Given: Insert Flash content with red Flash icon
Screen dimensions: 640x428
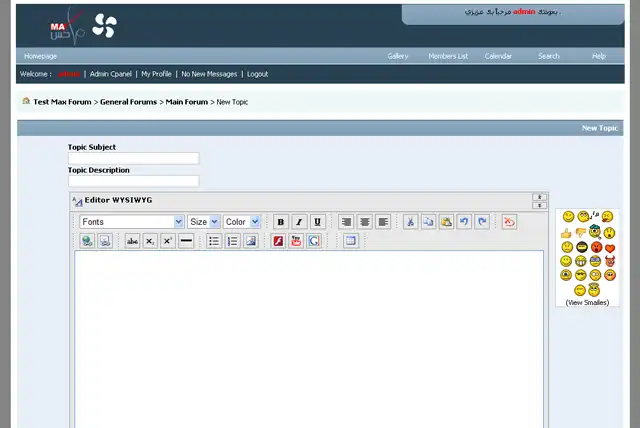Looking at the screenshot, I should 278,241.
